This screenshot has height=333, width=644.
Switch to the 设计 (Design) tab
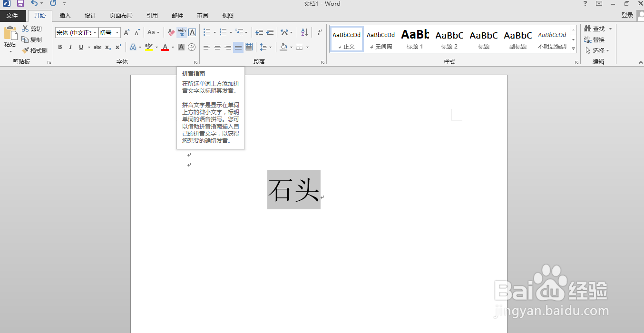(90, 16)
